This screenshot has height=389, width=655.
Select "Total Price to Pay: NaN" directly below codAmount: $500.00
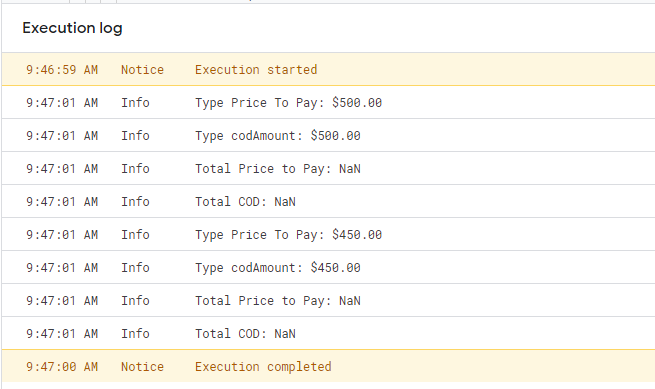[x=278, y=169]
